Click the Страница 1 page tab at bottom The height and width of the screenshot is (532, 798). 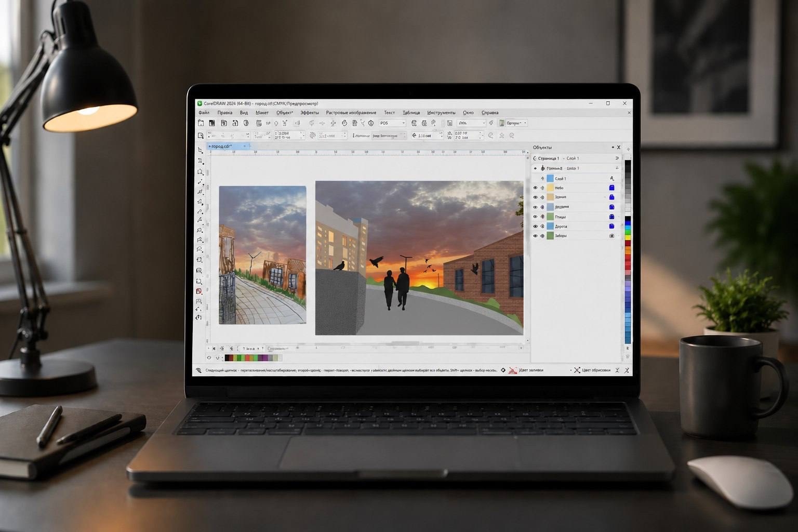278,349
